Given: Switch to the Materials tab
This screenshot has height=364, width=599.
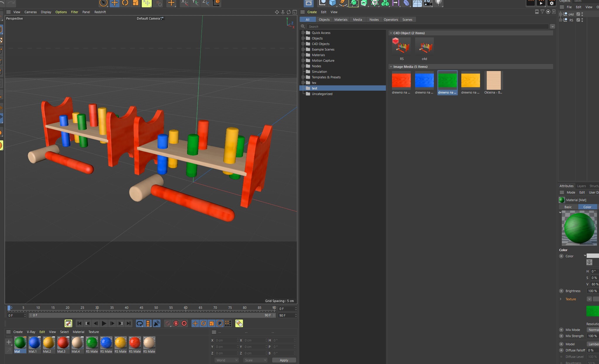Looking at the screenshot, I should coord(341,20).
